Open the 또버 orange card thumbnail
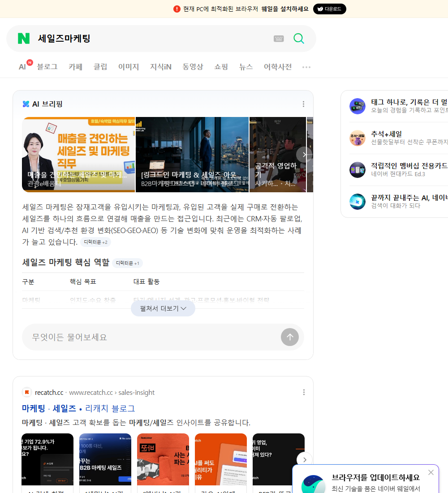Viewport: 448px width, 493px height. [163, 459]
